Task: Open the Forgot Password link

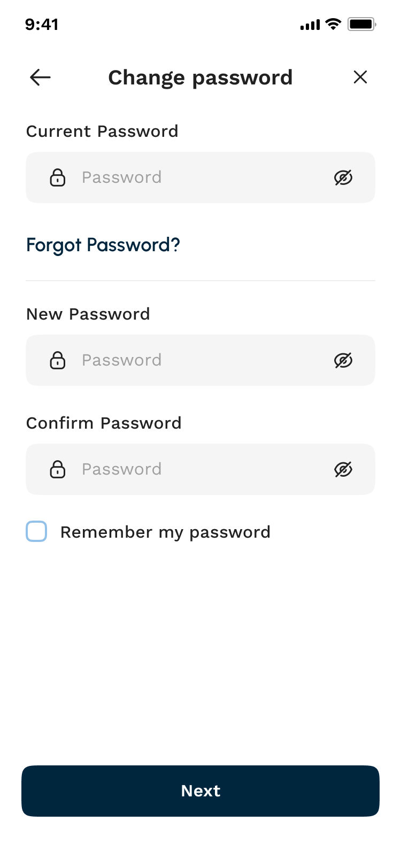Action: click(x=103, y=245)
